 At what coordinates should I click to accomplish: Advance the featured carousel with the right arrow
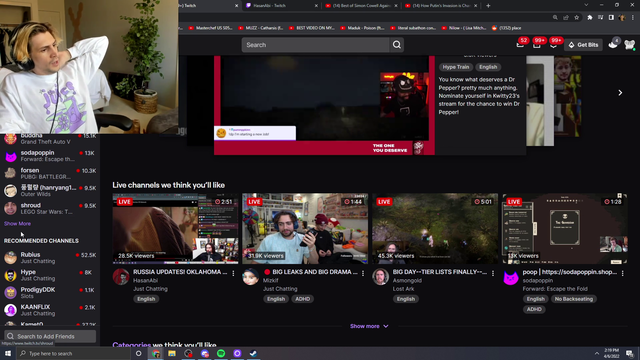click(x=620, y=93)
